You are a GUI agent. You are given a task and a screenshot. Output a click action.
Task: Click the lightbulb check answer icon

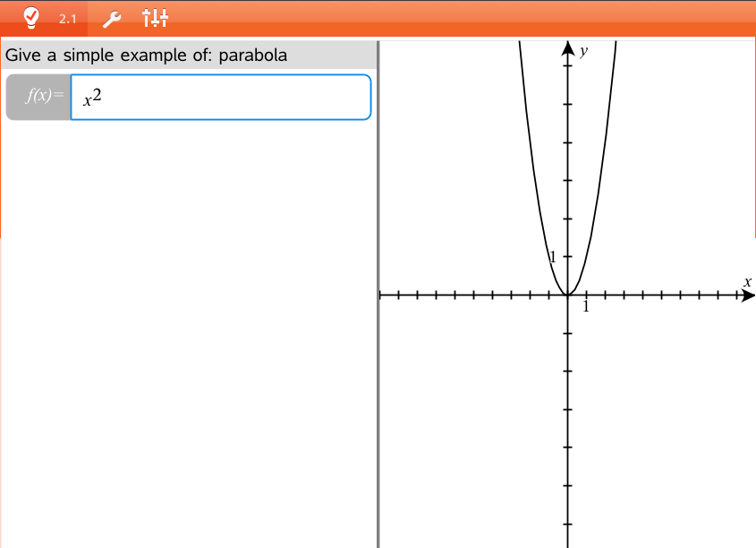(x=31, y=17)
